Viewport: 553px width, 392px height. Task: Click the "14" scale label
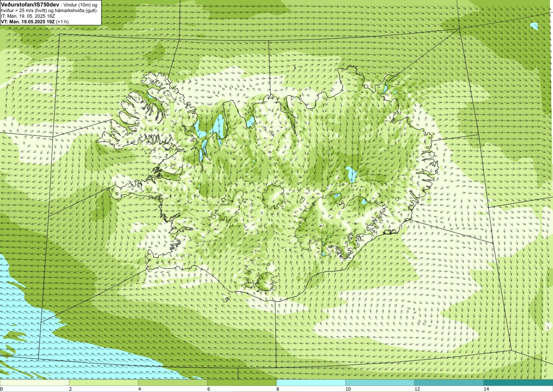[x=486, y=389]
